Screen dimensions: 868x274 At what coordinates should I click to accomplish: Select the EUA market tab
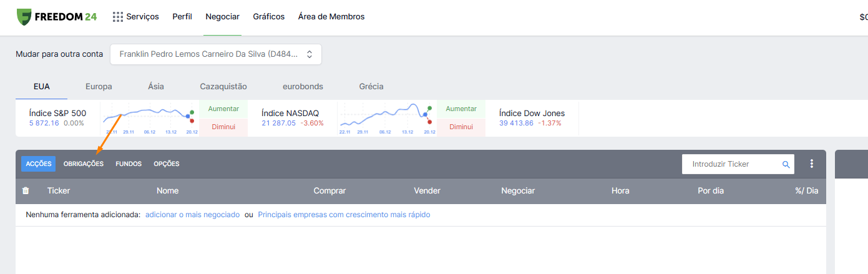pos(42,87)
